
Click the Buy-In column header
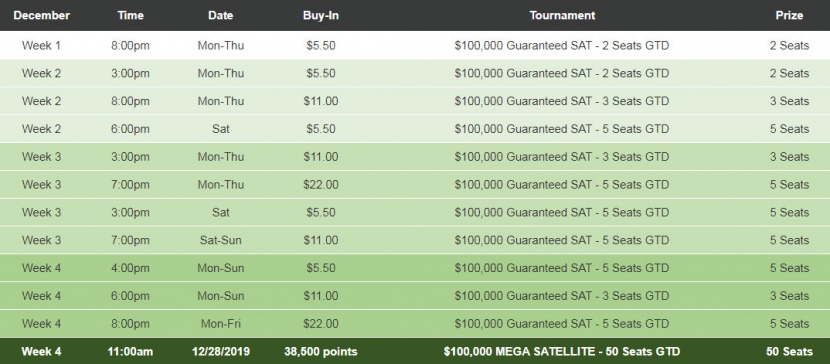coord(321,15)
